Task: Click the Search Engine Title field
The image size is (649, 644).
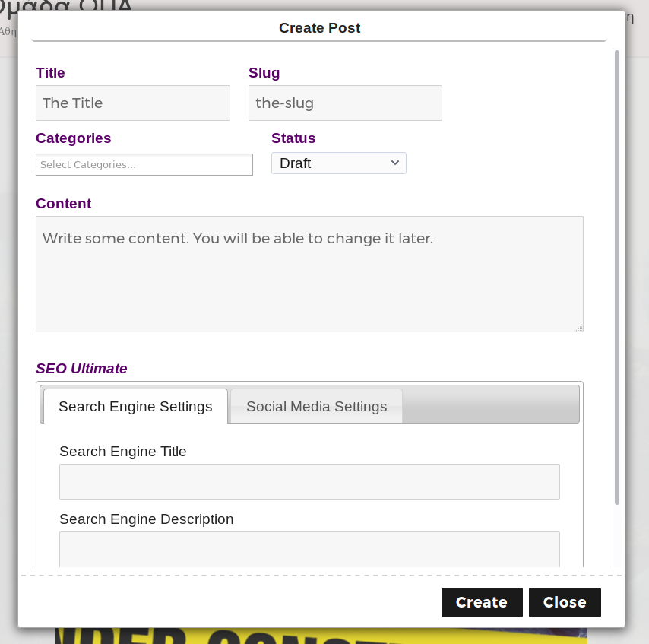Action: pos(309,481)
